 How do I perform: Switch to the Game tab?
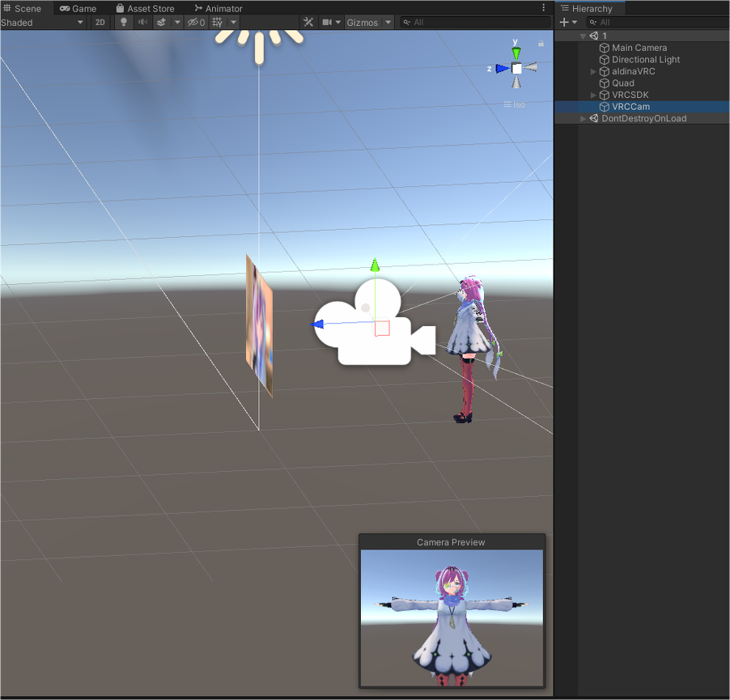click(x=79, y=8)
